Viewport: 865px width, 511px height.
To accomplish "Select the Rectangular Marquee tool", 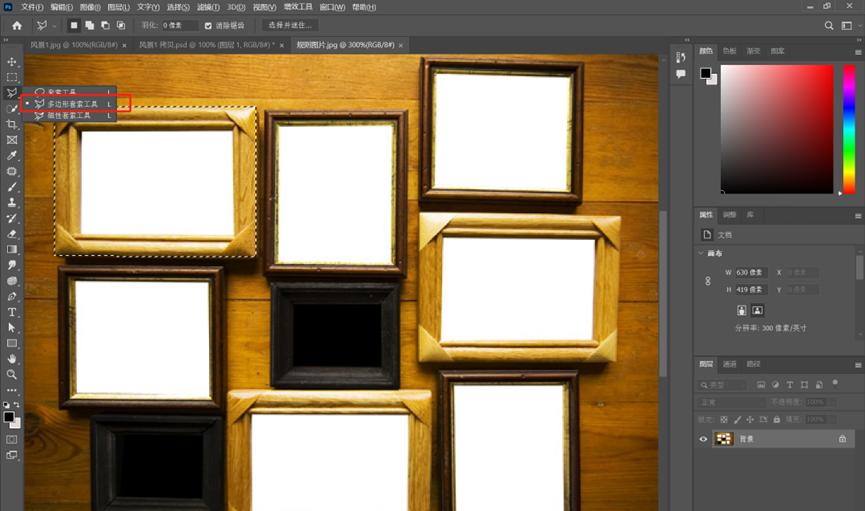I will pos(12,77).
